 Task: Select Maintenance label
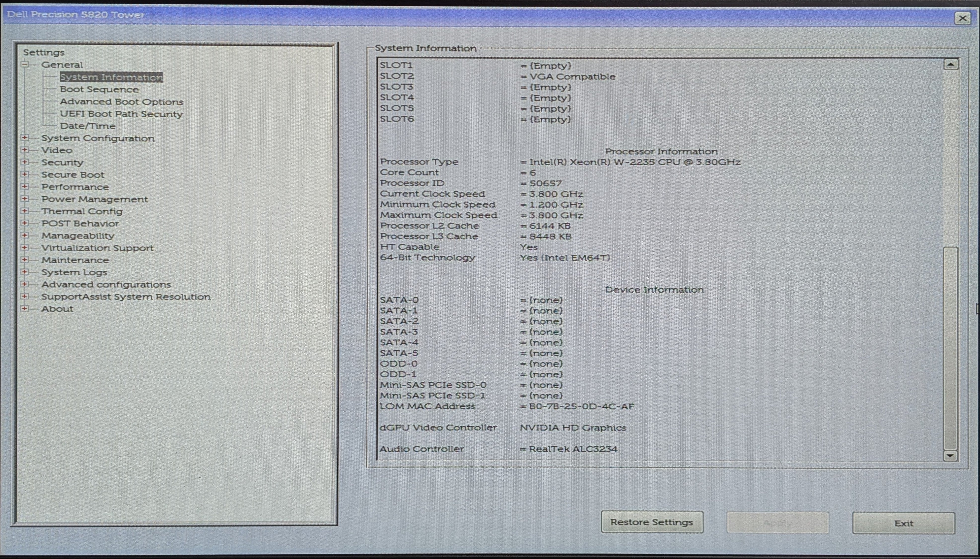(x=75, y=260)
